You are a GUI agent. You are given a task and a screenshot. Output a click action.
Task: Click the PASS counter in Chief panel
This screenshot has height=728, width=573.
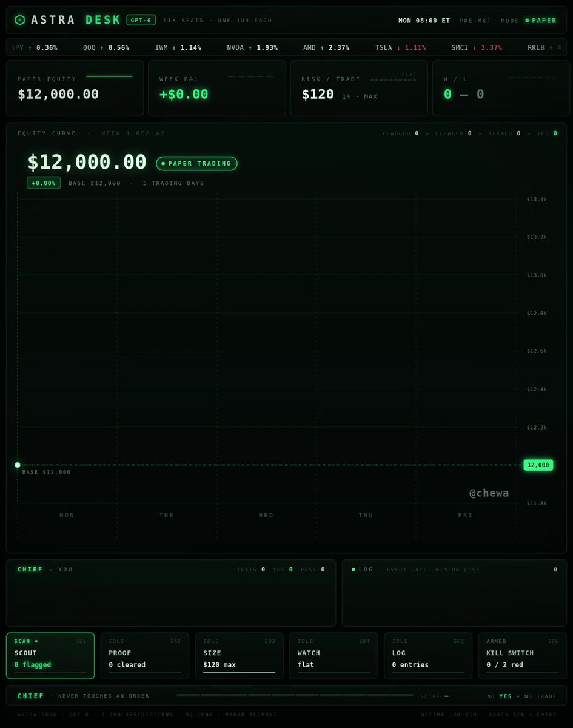[x=313, y=570]
